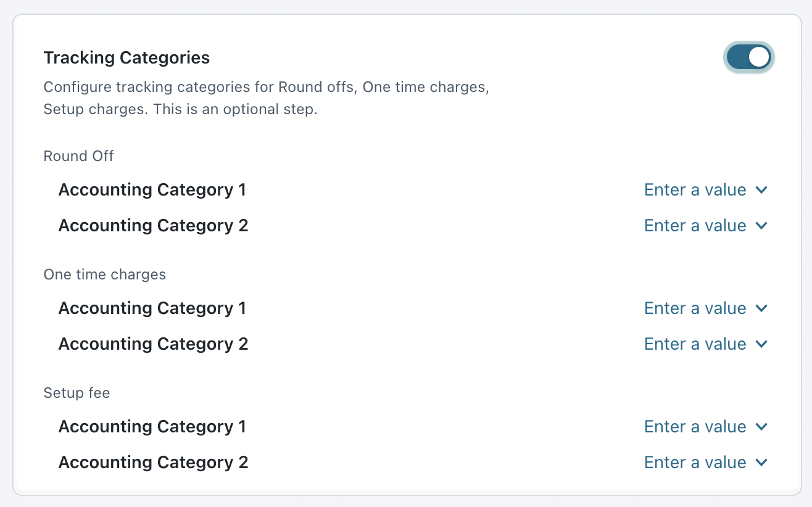Open "Enter a value" for Setup fee Category 1
Viewport: 812px width, 507px height.
[695, 427]
